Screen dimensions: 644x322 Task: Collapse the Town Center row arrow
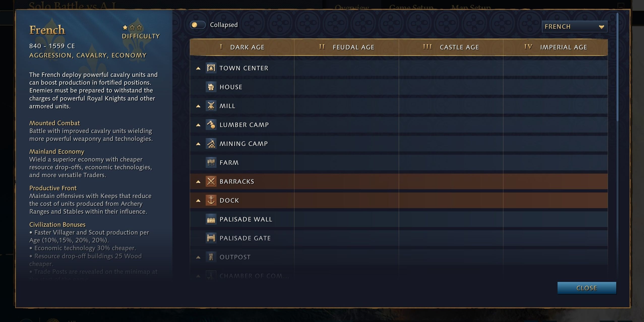[198, 68]
